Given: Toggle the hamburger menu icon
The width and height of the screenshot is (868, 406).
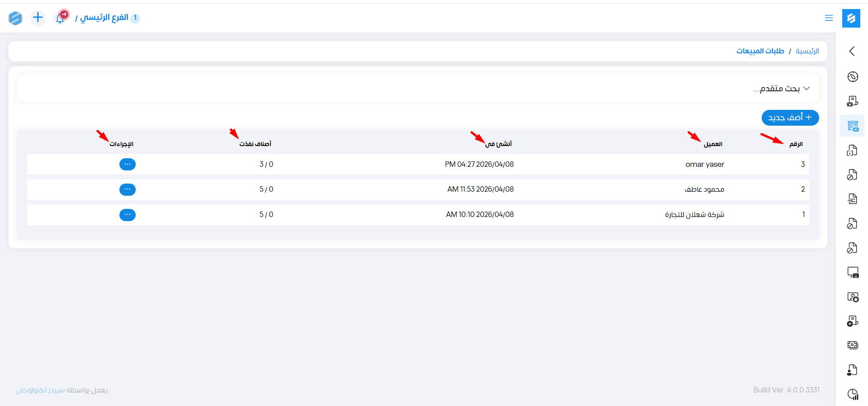Looking at the screenshot, I should tap(829, 18).
